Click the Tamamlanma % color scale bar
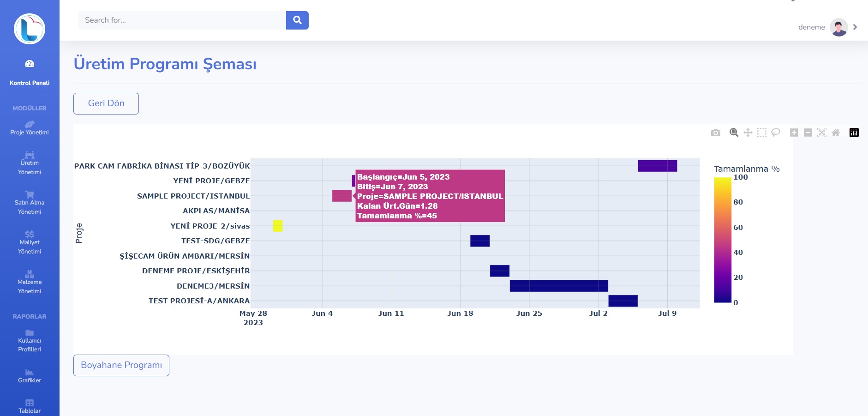The width and height of the screenshot is (868, 416). coord(723,240)
